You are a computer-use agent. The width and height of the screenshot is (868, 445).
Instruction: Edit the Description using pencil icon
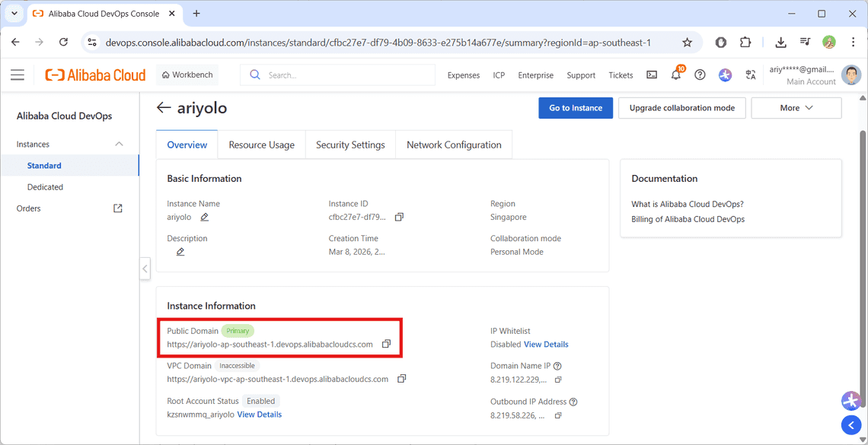click(x=180, y=252)
